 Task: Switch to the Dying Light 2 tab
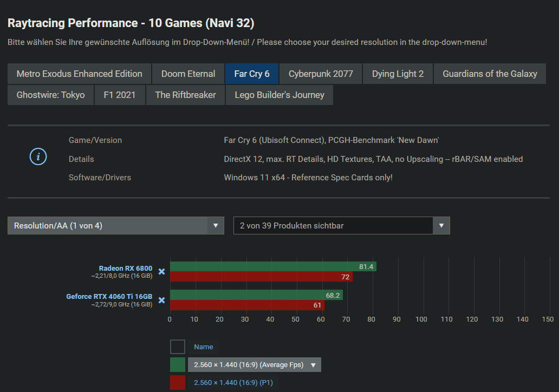398,74
